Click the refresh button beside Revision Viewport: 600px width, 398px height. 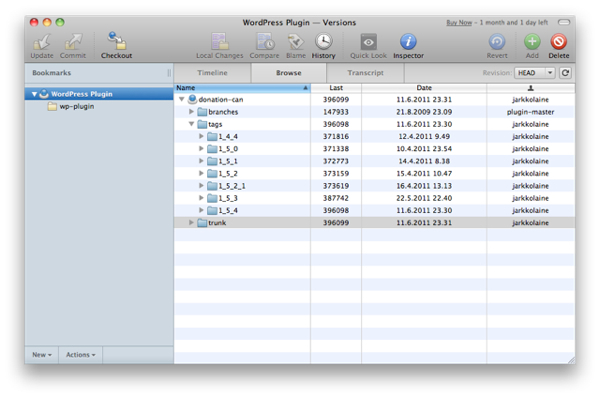tap(565, 73)
